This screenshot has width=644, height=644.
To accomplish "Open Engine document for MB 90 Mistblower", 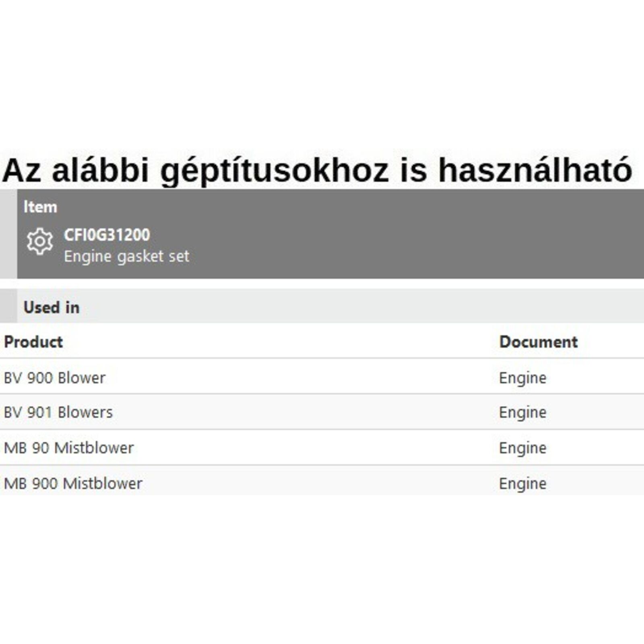I will point(522,448).
